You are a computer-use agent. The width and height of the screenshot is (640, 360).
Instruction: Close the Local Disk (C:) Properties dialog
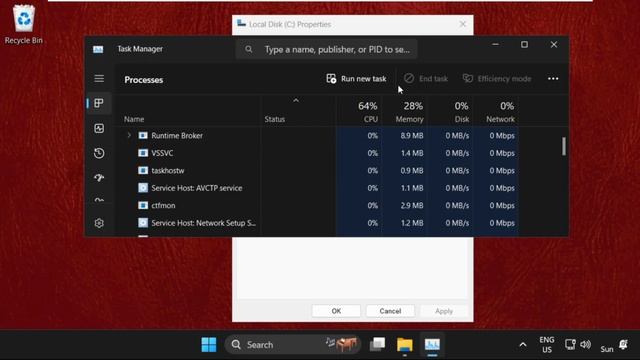[462, 24]
